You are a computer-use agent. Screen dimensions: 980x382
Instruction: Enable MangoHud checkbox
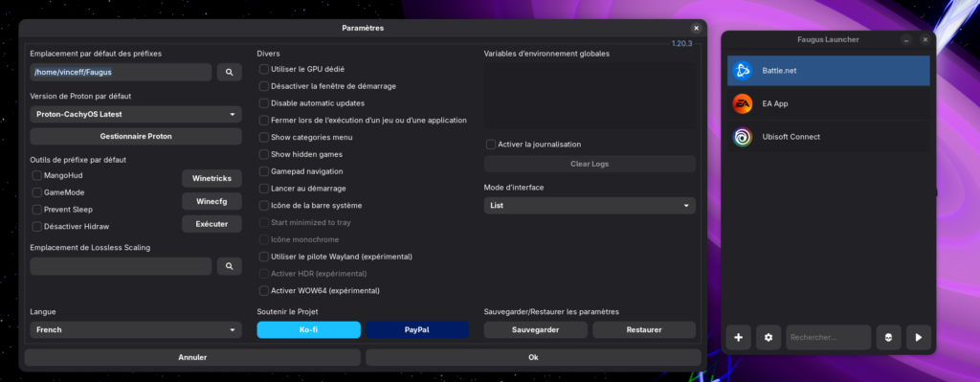pyautogui.click(x=37, y=176)
